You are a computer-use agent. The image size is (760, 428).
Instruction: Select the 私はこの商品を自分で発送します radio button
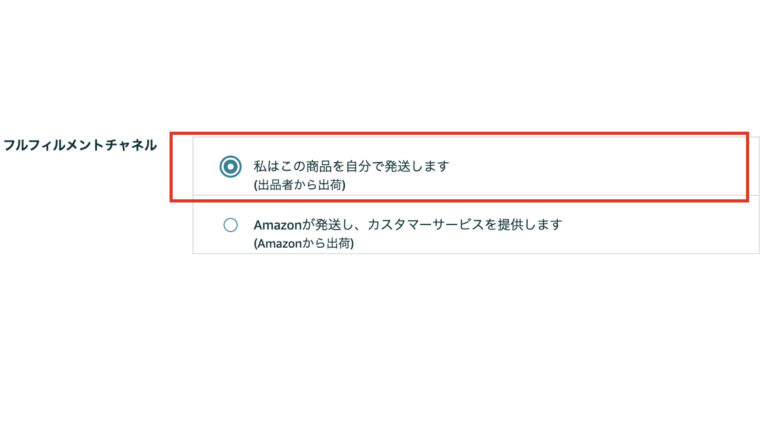coord(230,167)
